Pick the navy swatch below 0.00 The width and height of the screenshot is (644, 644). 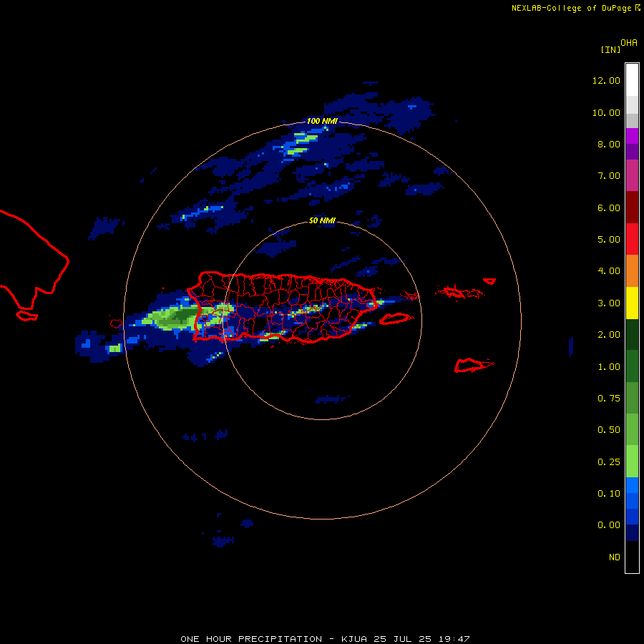[632, 533]
